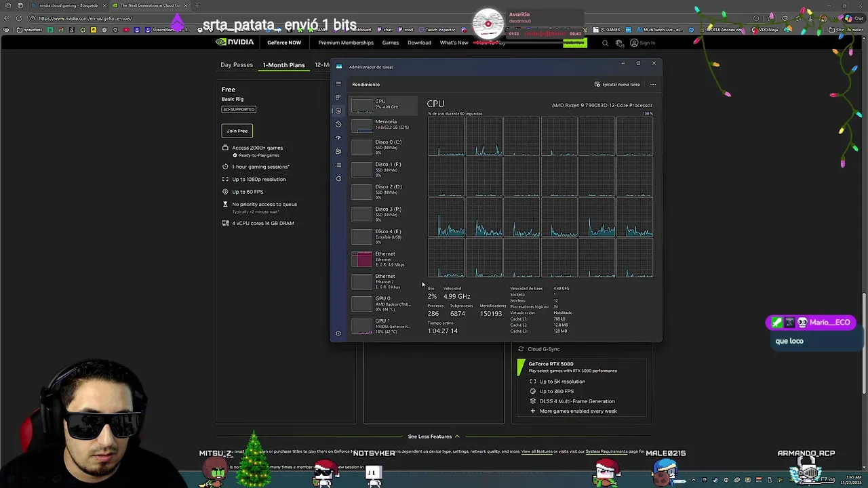Select Disco 4 (E:) performance item
Viewport: 868px width, 488px height.
[x=383, y=237]
